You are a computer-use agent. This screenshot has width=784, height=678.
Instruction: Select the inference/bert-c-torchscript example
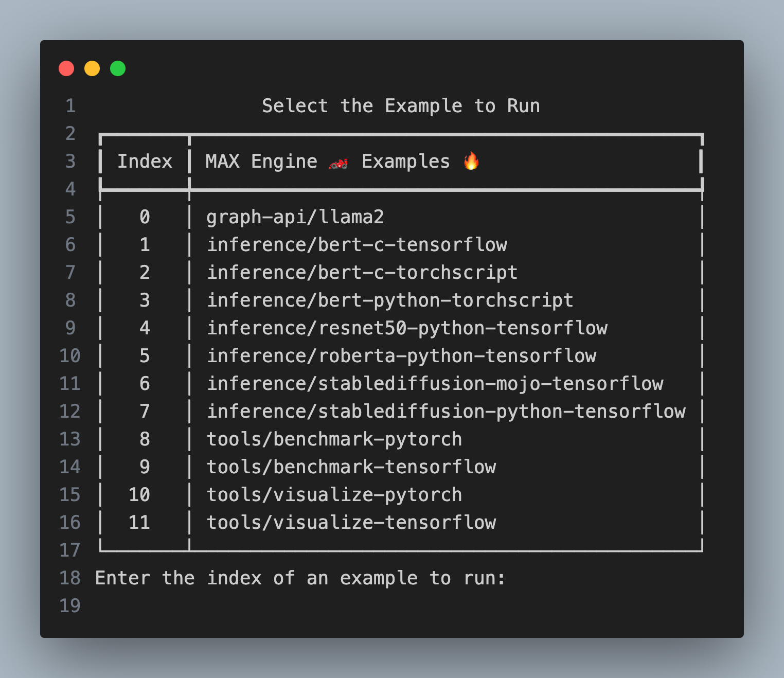coord(362,272)
